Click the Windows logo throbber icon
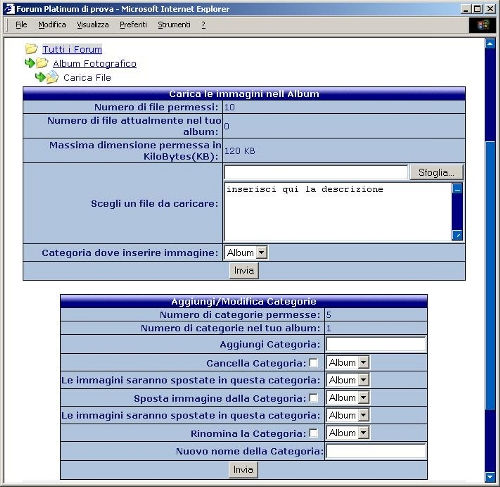The image size is (500, 487). 483,25
